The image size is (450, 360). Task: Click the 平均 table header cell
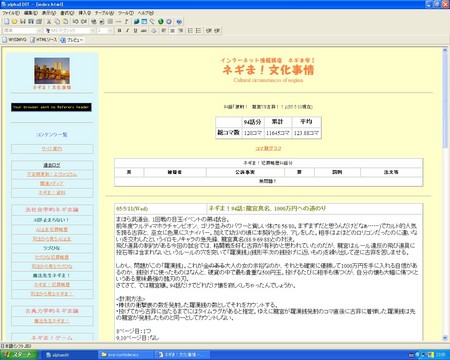click(306, 122)
